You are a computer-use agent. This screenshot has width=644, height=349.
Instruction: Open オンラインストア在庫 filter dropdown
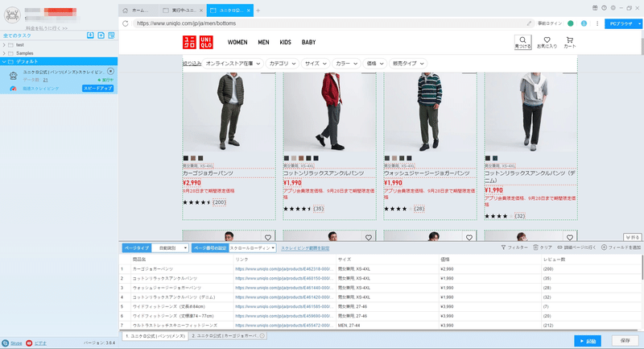233,64
